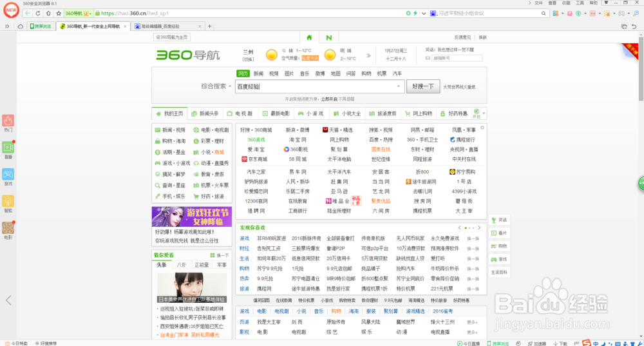The image size is (644, 346).
Task: Click the cloud icon beside the tab strip
Action: pyautogui.click(x=20, y=26)
